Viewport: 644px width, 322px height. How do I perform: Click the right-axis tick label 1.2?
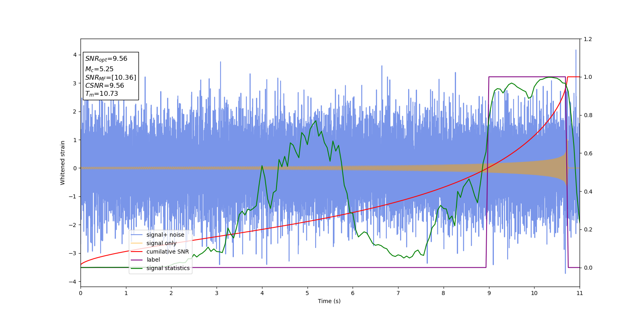pos(588,39)
